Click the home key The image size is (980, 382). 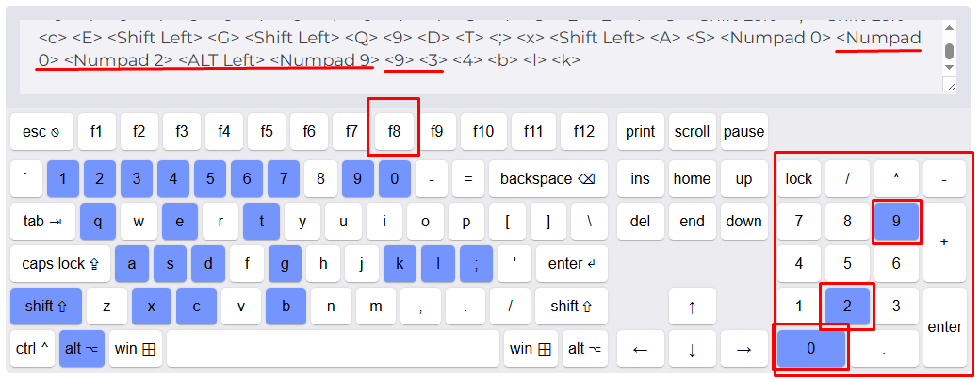(692, 179)
